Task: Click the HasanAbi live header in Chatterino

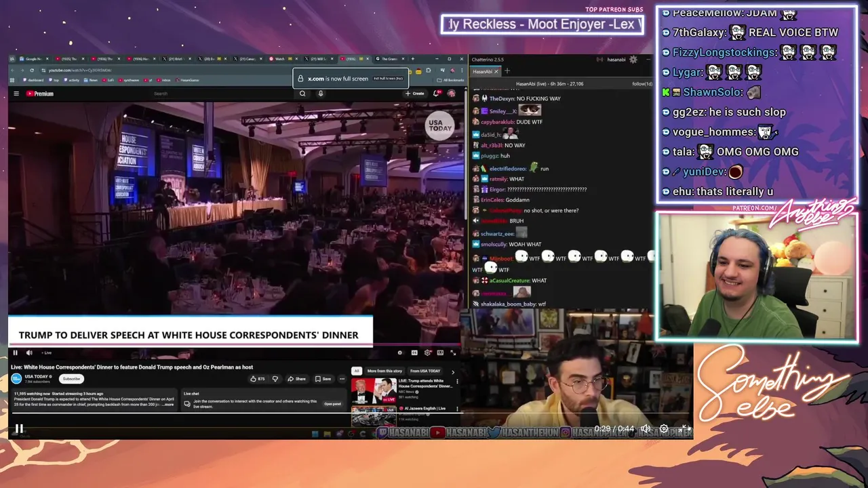Action: click(550, 83)
